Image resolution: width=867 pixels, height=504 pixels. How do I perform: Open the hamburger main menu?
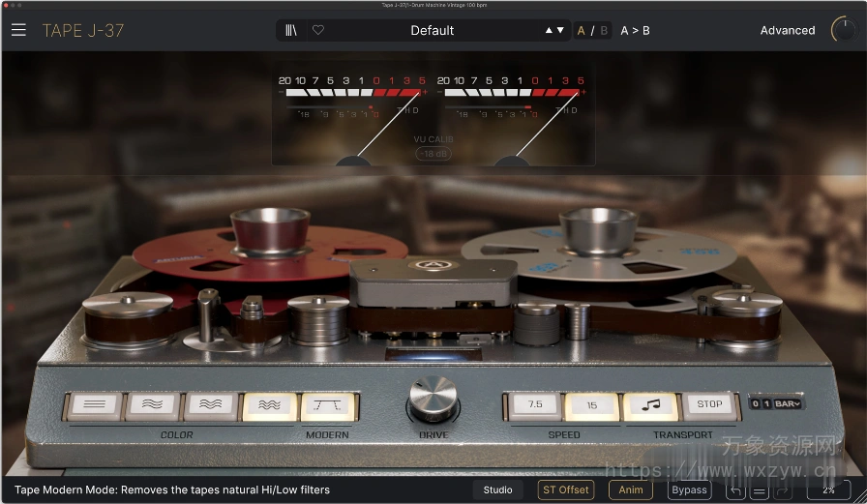tap(18, 30)
